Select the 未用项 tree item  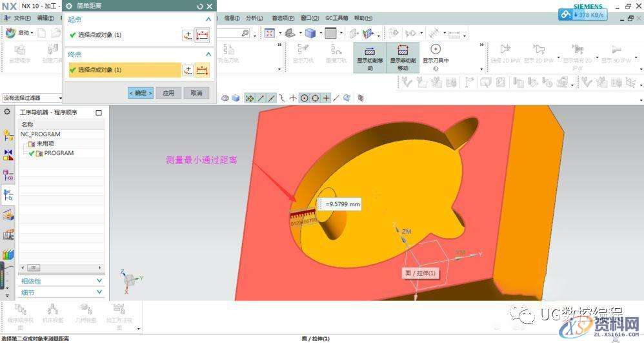point(45,143)
